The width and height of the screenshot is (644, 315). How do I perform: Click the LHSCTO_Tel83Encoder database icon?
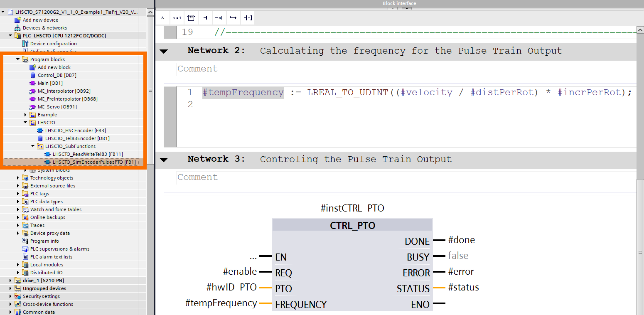(40, 138)
